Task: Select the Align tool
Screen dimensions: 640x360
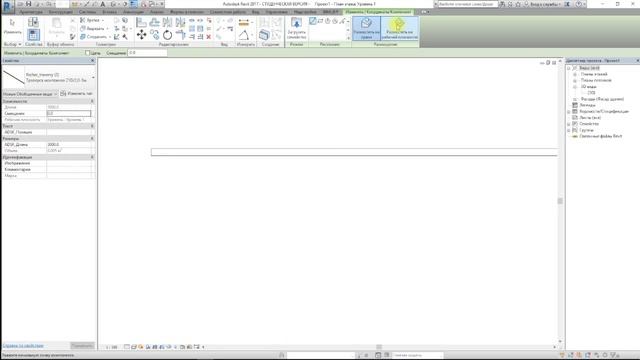Action: click(x=141, y=22)
